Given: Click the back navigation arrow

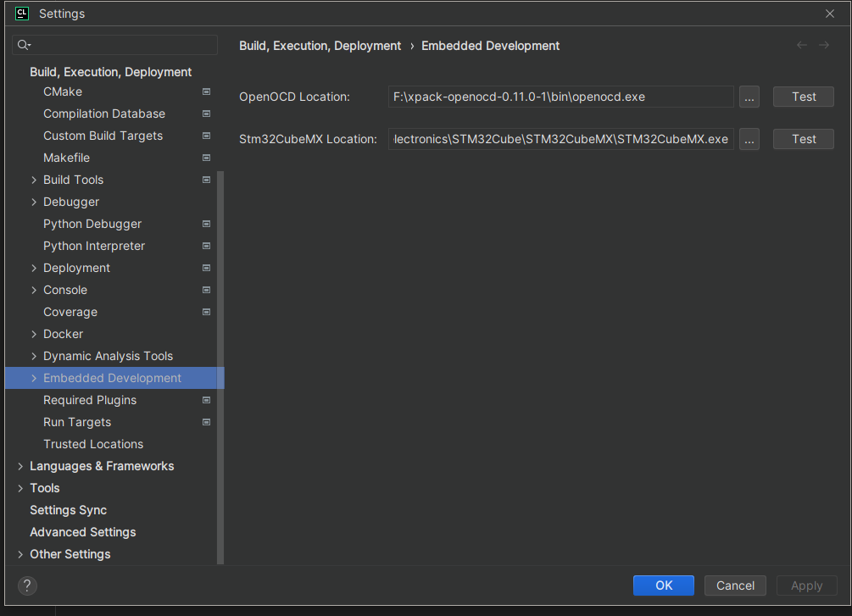Looking at the screenshot, I should pos(802,46).
